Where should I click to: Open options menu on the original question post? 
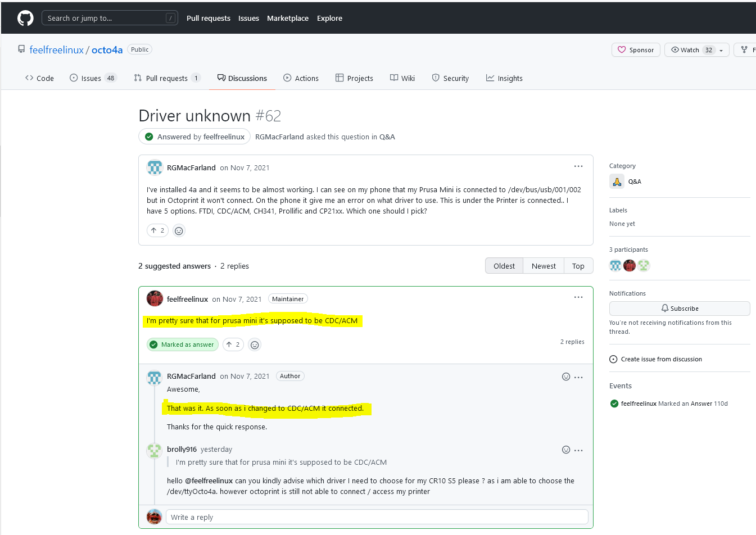[x=578, y=166]
